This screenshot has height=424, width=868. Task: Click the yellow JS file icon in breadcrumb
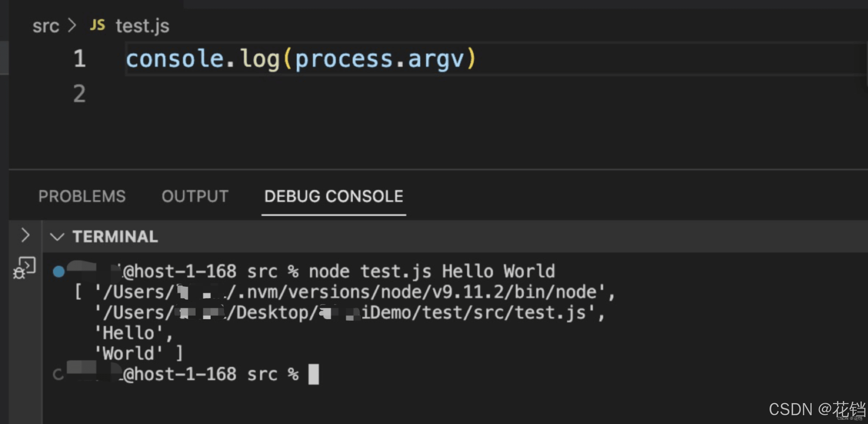coord(97,25)
